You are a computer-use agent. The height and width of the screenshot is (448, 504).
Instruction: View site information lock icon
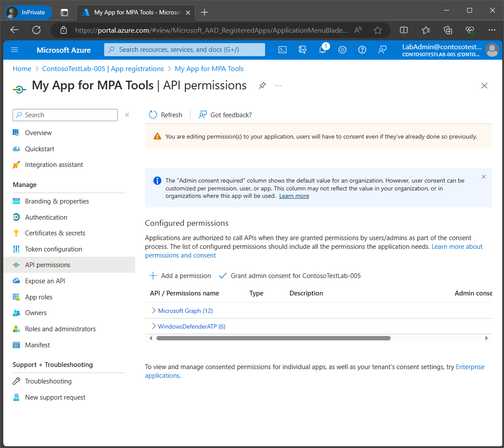(64, 30)
